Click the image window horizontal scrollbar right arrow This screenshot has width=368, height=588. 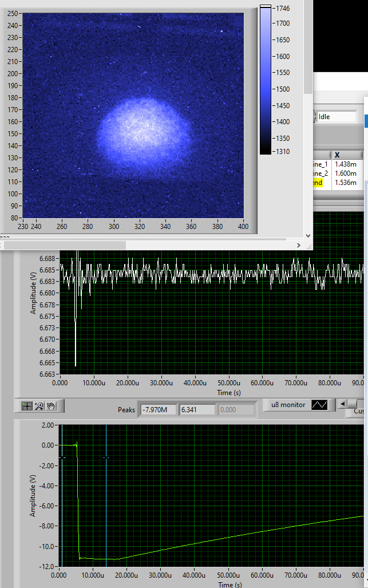tap(299, 245)
